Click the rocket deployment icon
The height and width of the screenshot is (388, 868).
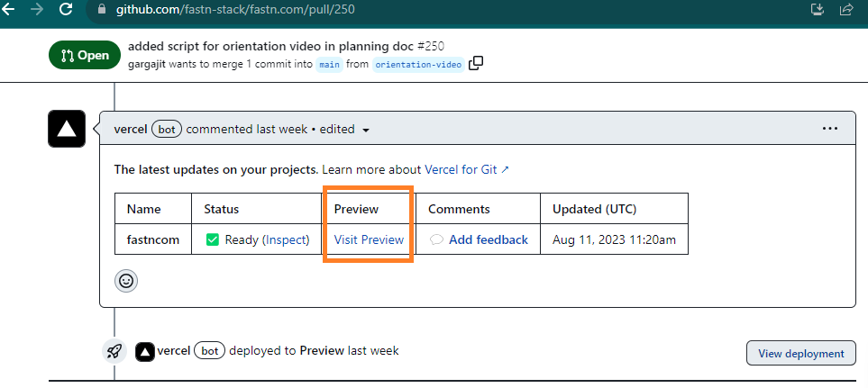point(114,351)
